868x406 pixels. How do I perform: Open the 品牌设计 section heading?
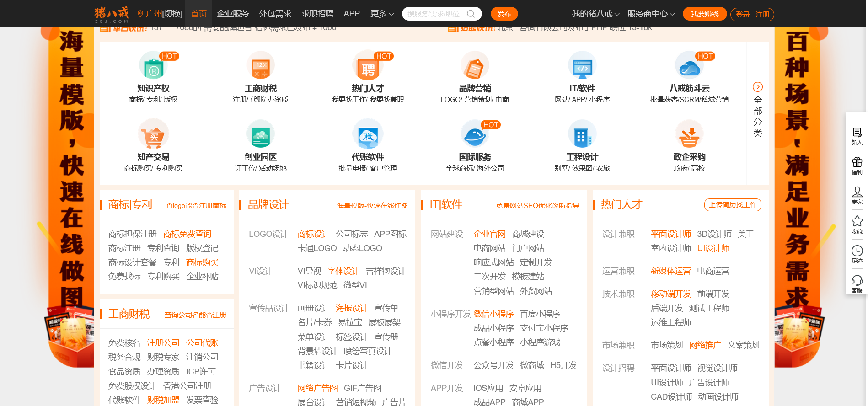point(268,205)
